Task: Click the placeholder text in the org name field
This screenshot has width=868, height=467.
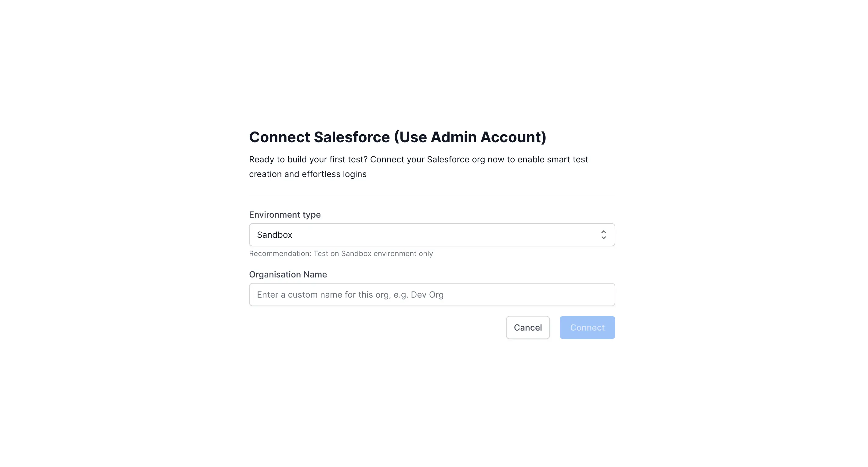Action: (350, 294)
